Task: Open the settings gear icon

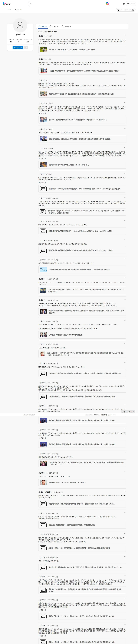Action: pos(124,4)
